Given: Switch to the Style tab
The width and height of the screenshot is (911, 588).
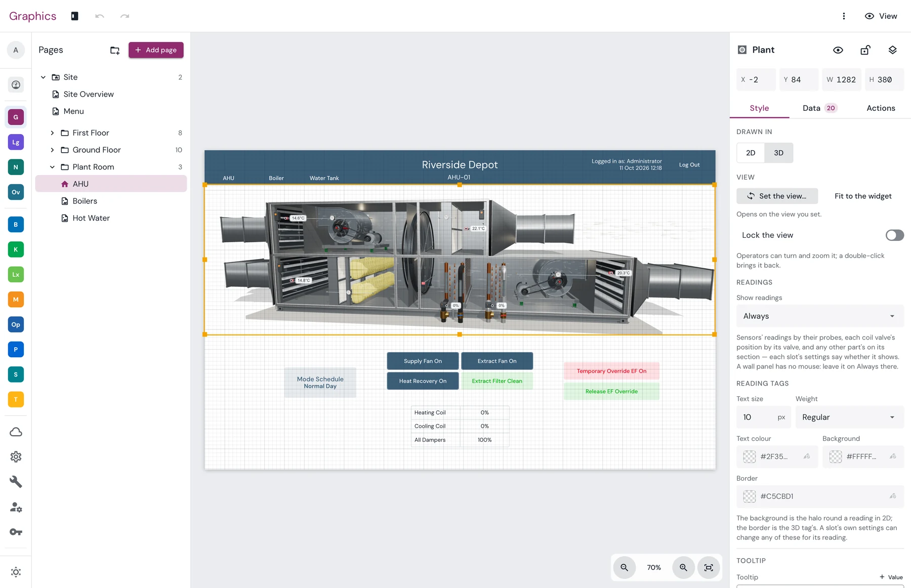Looking at the screenshot, I should point(759,108).
